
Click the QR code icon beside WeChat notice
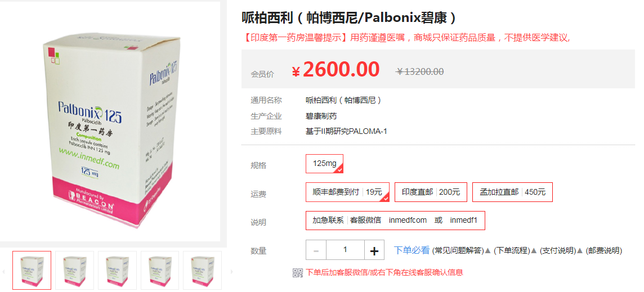point(297,273)
